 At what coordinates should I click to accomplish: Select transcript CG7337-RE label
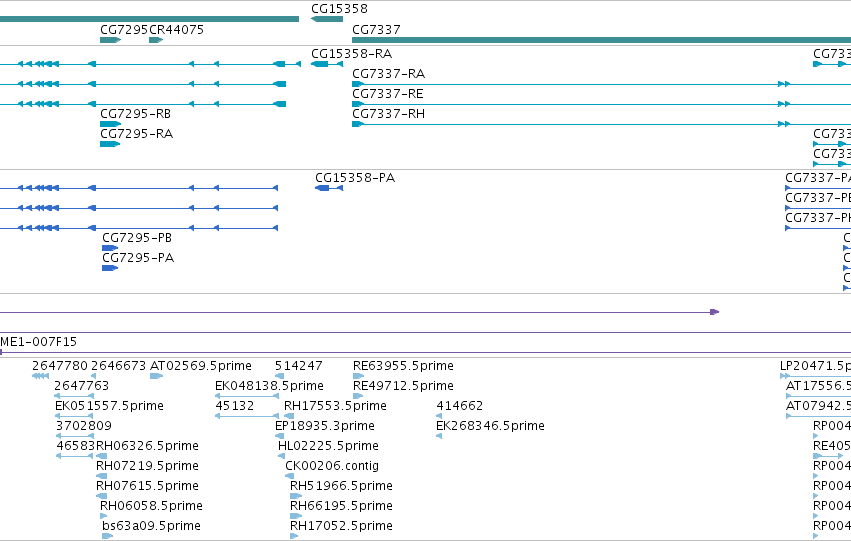click(x=388, y=94)
